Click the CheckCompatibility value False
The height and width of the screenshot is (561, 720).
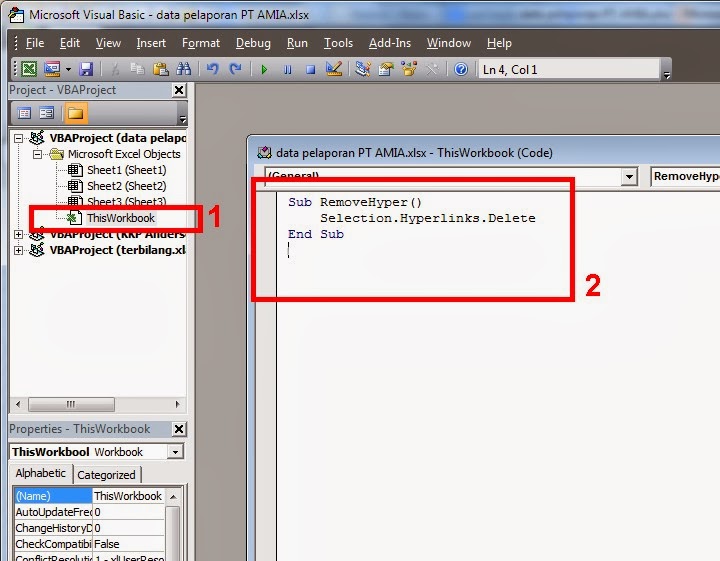(128, 544)
